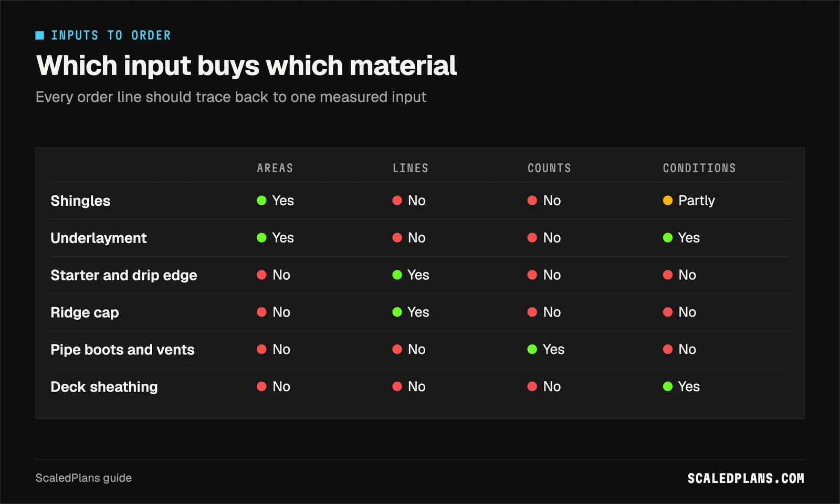This screenshot has height=504, width=840.
Task: Select the 'Ridge cap' row label
Action: [85, 312]
